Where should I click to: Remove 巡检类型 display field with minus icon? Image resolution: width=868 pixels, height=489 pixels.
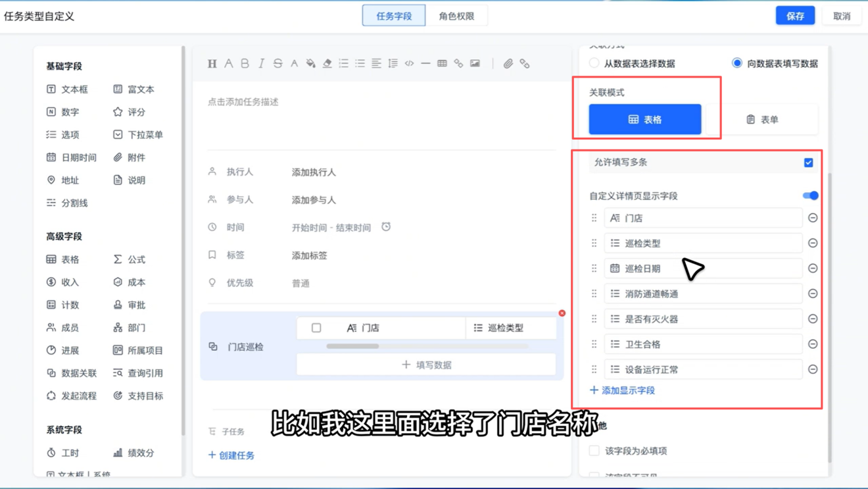(x=813, y=244)
